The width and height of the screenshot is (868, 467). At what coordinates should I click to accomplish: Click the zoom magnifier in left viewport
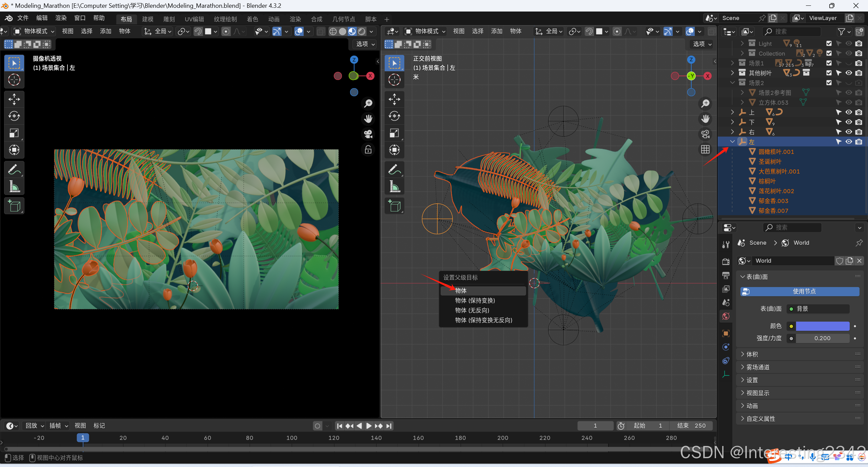click(368, 103)
